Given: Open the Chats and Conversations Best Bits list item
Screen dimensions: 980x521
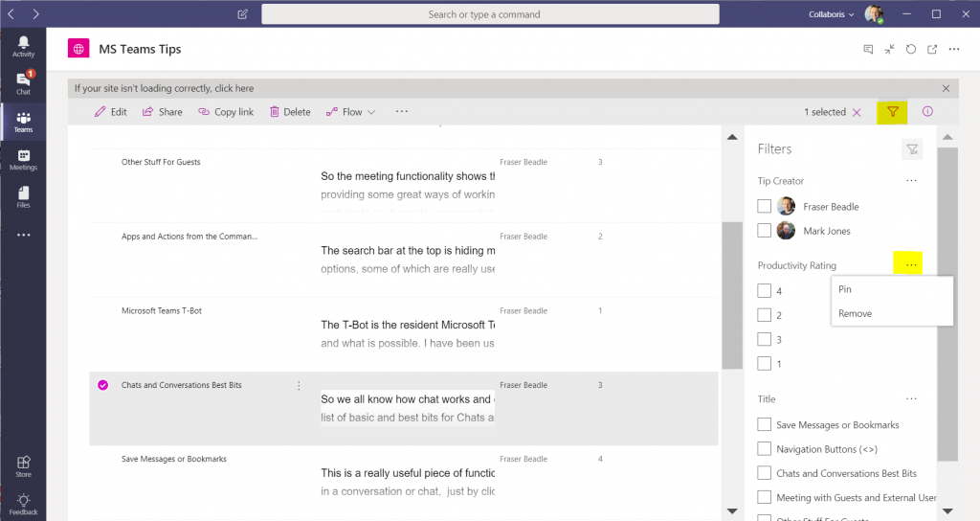Looking at the screenshot, I should 181,385.
